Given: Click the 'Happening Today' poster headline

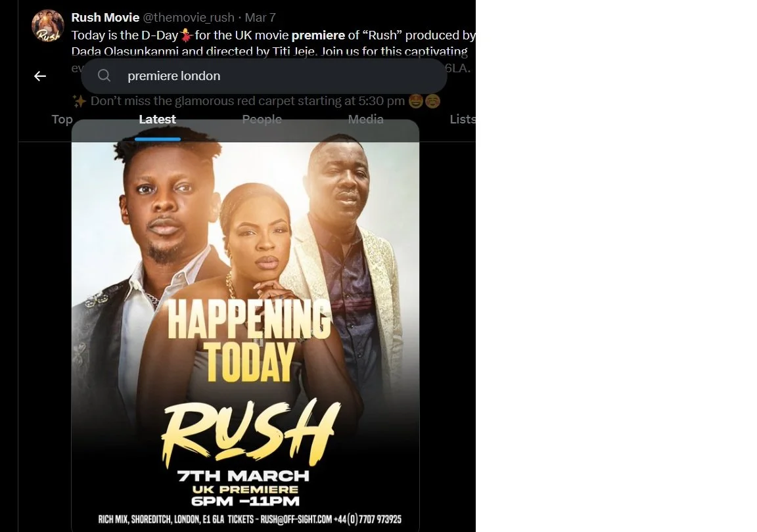Looking at the screenshot, I should pos(249,340).
